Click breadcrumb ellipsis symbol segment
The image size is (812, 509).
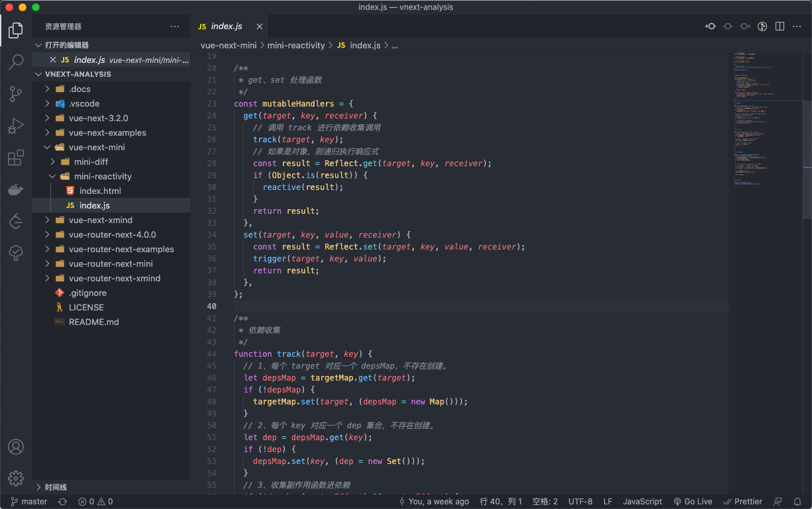pyautogui.click(x=395, y=46)
